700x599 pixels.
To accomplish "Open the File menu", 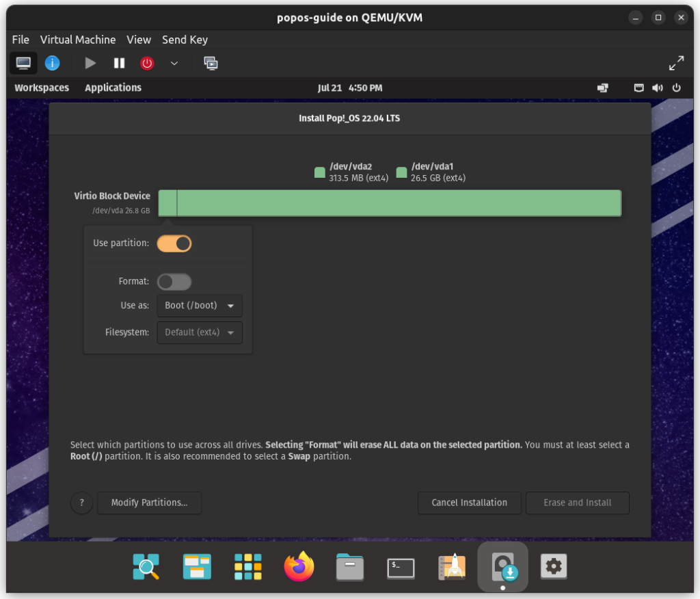I will pyautogui.click(x=21, y=40).
